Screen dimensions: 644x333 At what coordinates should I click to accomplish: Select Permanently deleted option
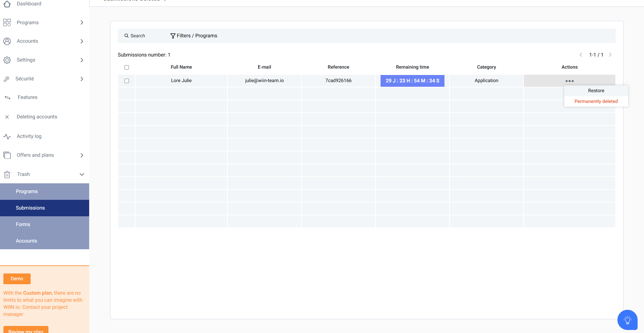[596, 102]
